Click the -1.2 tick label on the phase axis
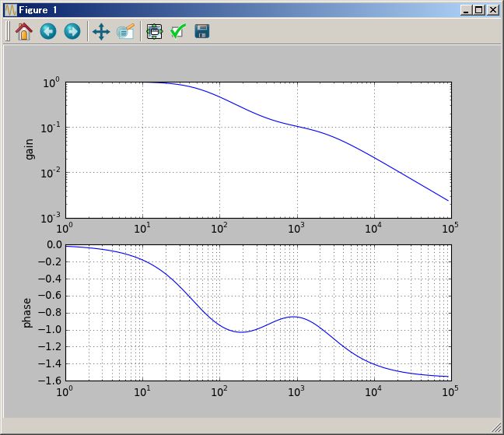The width and height of the screenshot is (504, 435). (50, 346)
